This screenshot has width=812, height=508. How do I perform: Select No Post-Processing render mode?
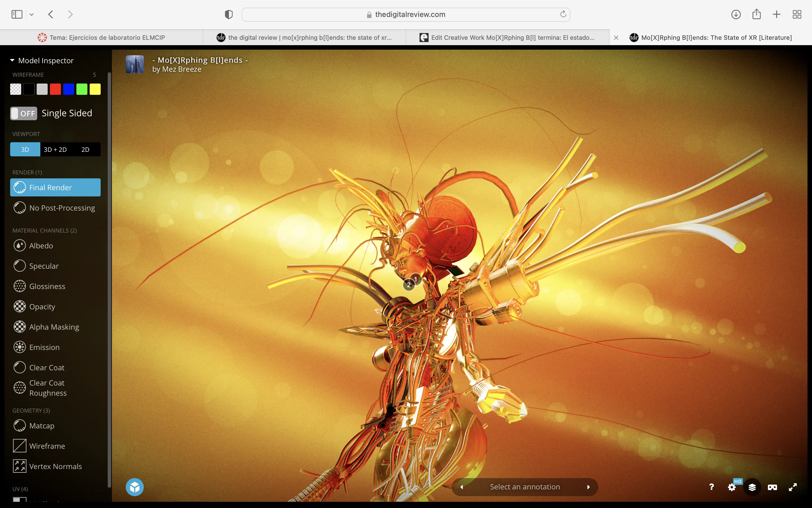coord(55,208)
